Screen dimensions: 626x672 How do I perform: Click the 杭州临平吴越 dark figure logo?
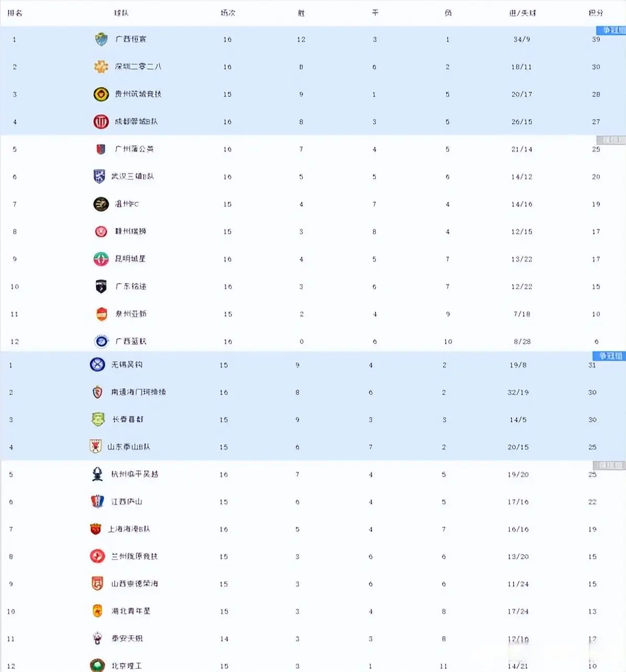pos(98,474)
